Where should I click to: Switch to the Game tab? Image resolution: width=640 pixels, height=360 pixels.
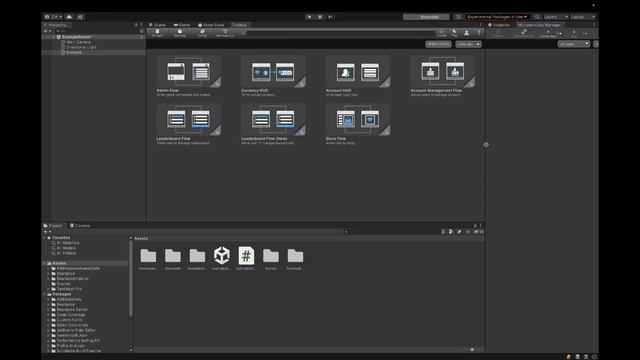(x=182, y=25)
